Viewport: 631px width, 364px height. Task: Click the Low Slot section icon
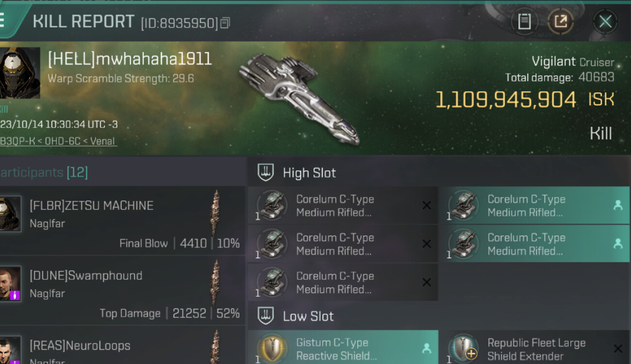[x=266, y=316]
